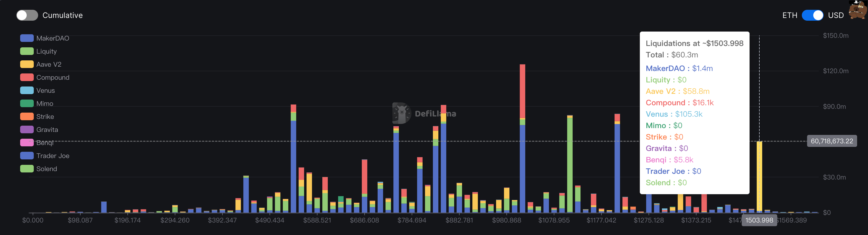868x235 pixels.
Task: Click the 'Compound : $16.1k' tooltip line
Action: tap(679, 103)
